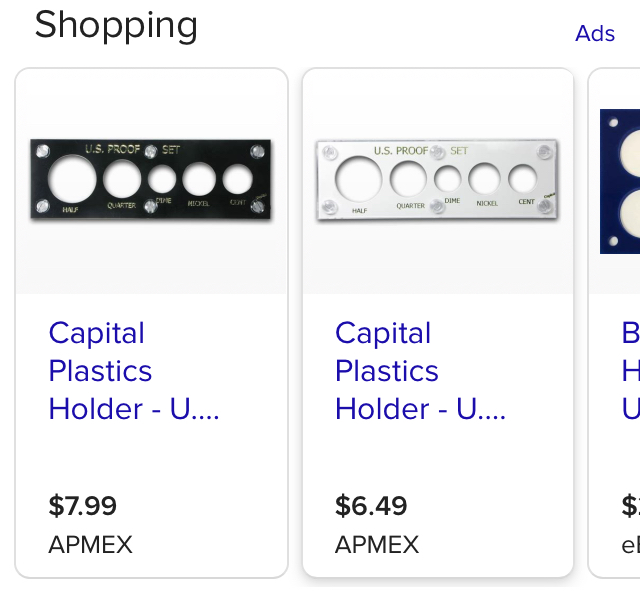Click the DIME slot on the clear holder
Image resolution: width=640 pixels, height=597 pixels.
coord(447,179)
